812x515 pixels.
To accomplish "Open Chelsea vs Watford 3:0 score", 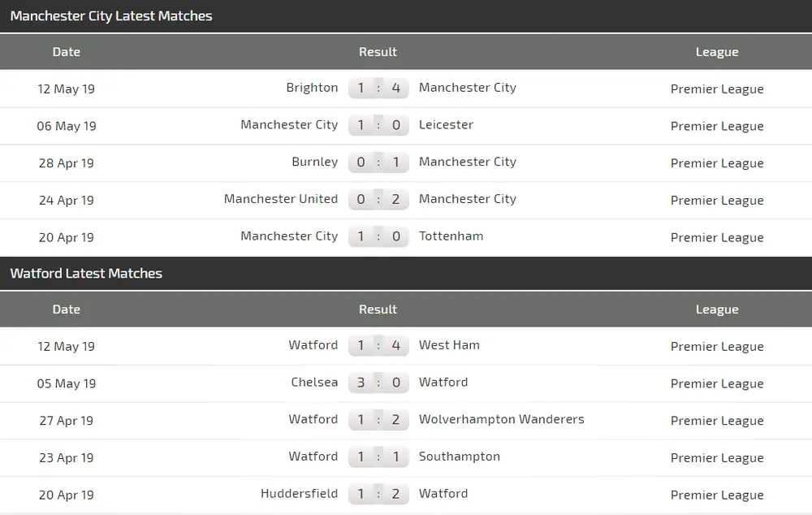I will click(378, 383).
